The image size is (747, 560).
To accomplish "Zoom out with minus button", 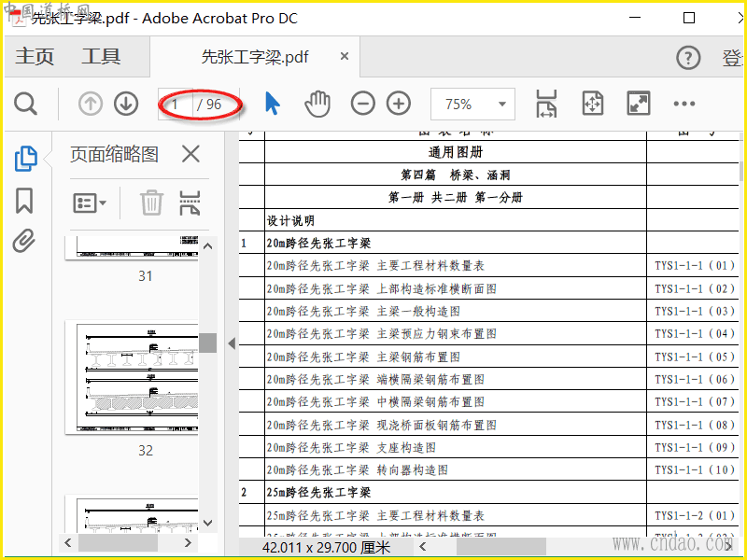I will tap(363, 104).
